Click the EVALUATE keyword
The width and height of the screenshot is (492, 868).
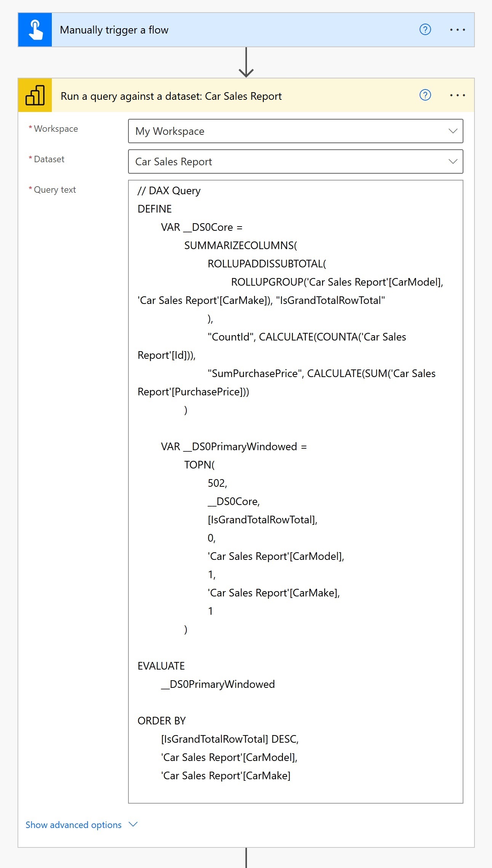click(161, 666)
